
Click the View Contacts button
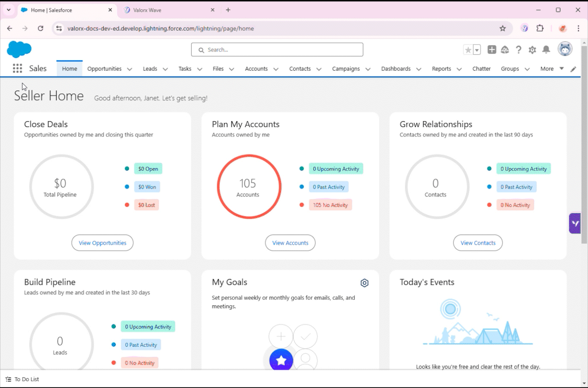click(478, 243)
